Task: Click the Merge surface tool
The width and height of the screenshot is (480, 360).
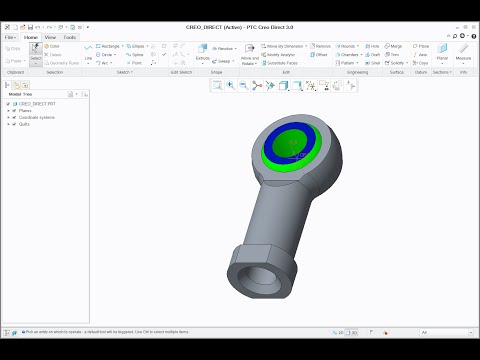Action: [x=393, y=46]
